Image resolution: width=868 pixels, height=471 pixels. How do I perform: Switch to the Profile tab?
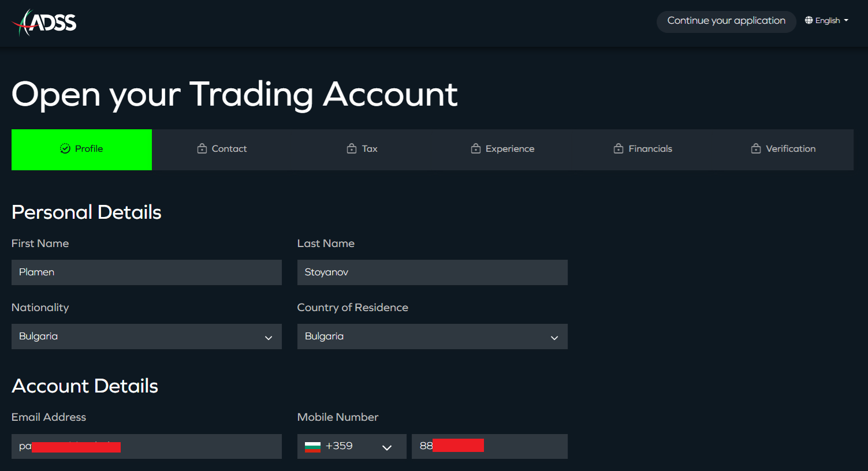coord(82,149)
